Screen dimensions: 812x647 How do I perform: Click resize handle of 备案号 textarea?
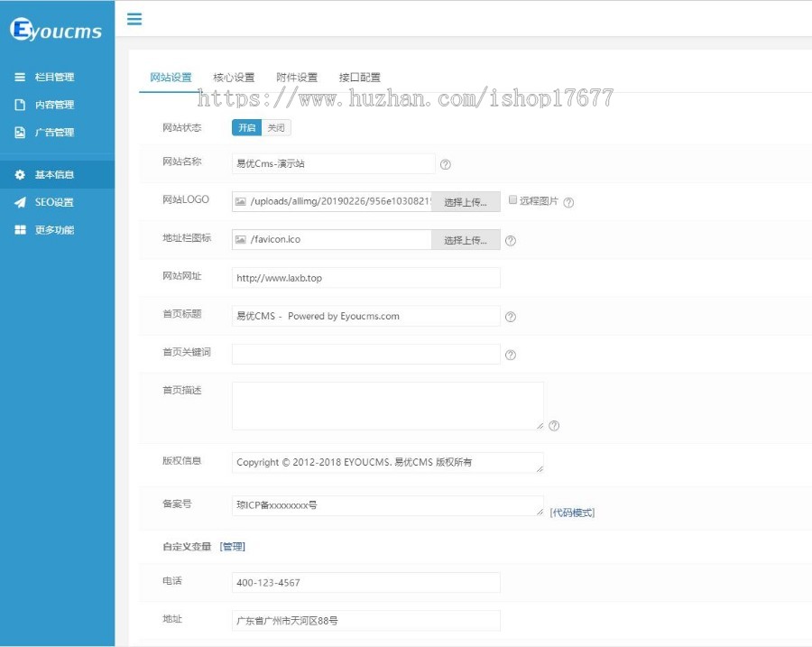pos(540,512)
